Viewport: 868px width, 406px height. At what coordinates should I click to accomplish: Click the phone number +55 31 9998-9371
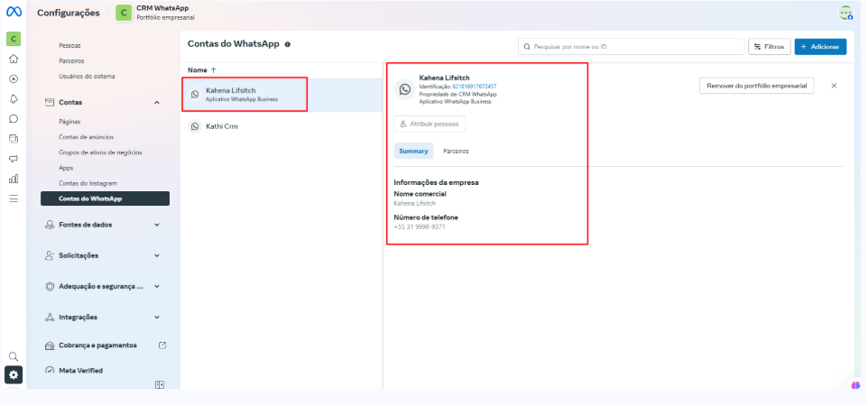[x=420, y=227]
